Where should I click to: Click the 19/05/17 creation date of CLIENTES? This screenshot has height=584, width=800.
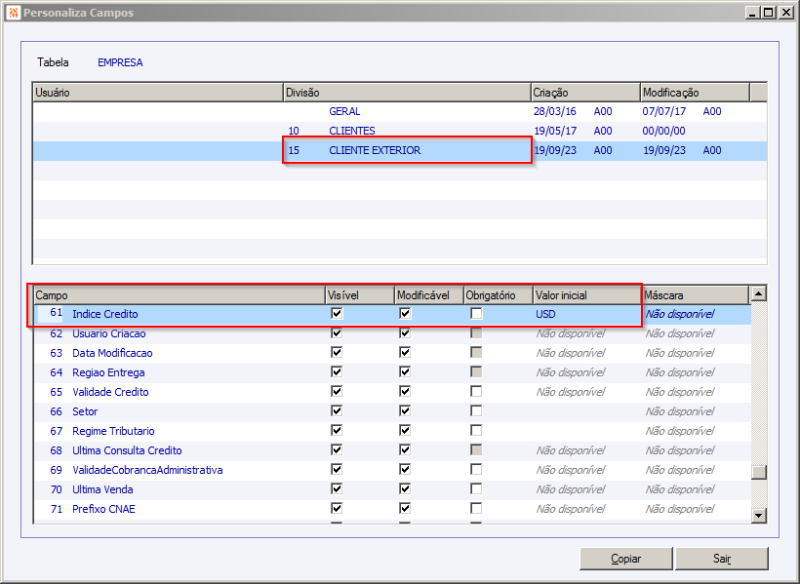pos(555,131)
